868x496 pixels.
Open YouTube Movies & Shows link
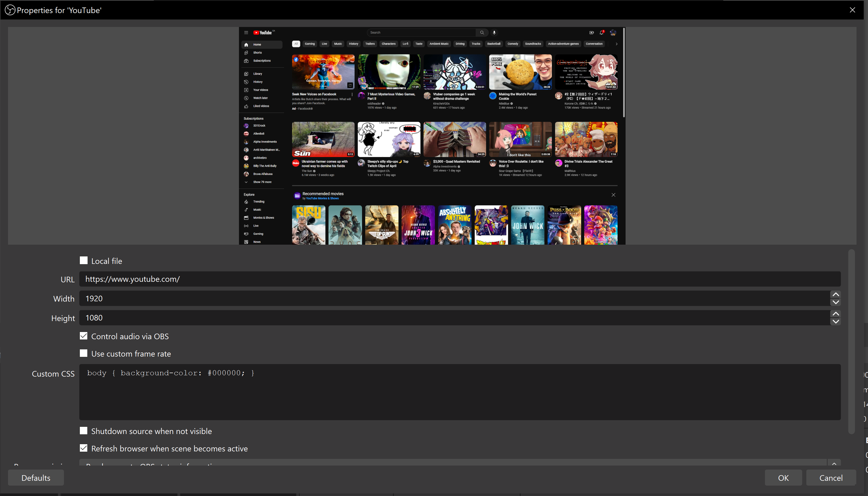coord(322,199)
